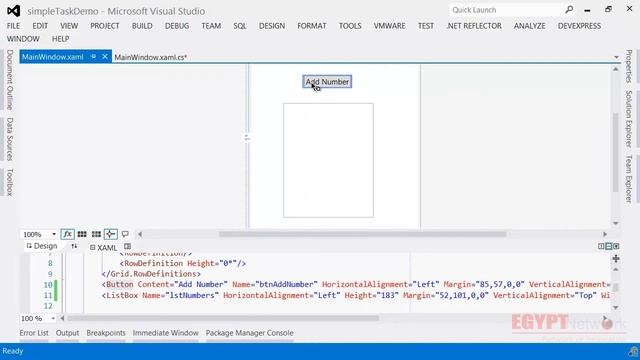Screen dimensions: 640x360
Task: Expand the Solution Explorer side panel
Action: pos(629,119)
